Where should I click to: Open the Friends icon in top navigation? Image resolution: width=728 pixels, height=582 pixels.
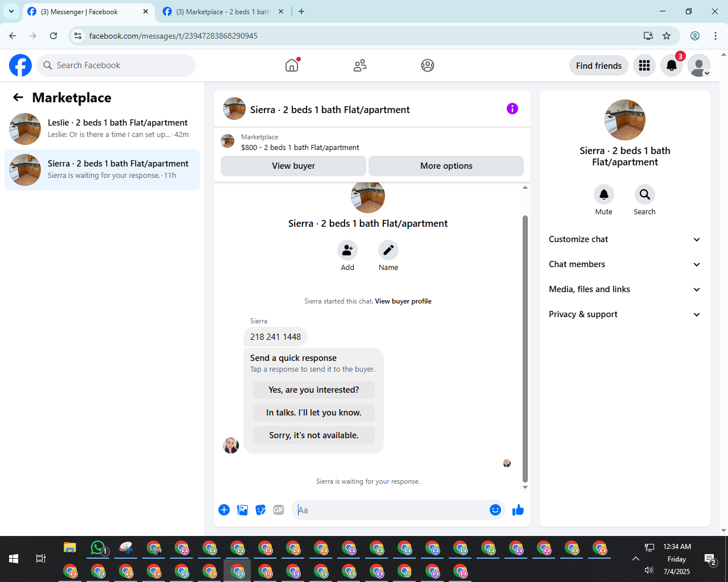point(360,65)
